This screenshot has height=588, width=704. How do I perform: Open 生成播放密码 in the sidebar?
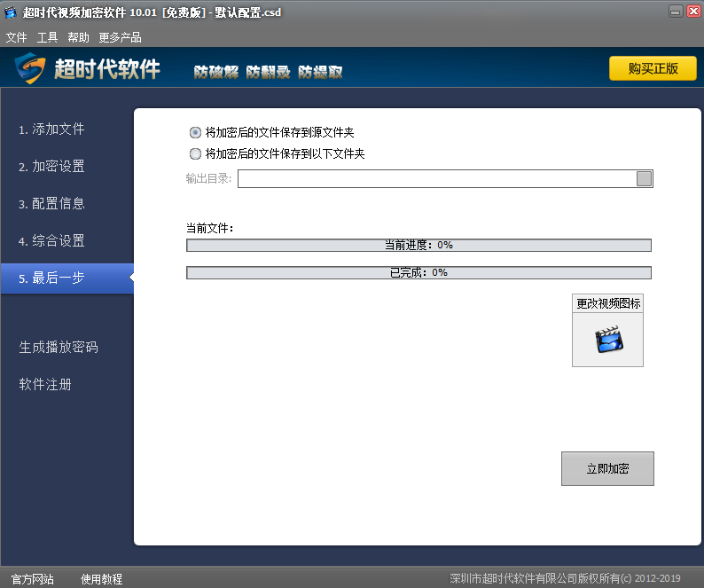point(59,348)
